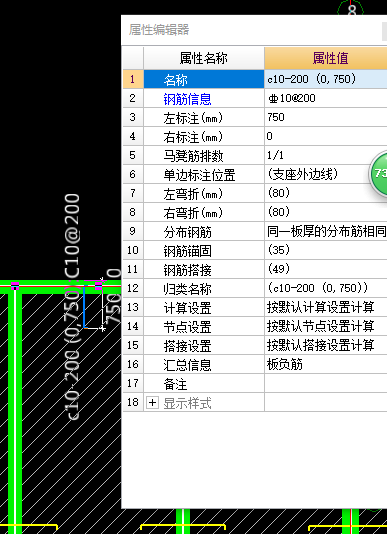Select lap value (49)
The height and width of the screenshot is (534, 387).
[x=279, y=270]
